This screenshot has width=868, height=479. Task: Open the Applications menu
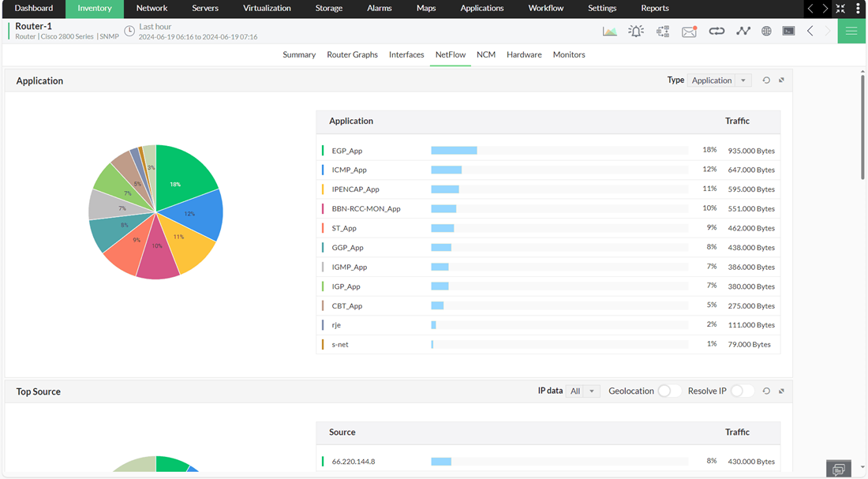481,9
